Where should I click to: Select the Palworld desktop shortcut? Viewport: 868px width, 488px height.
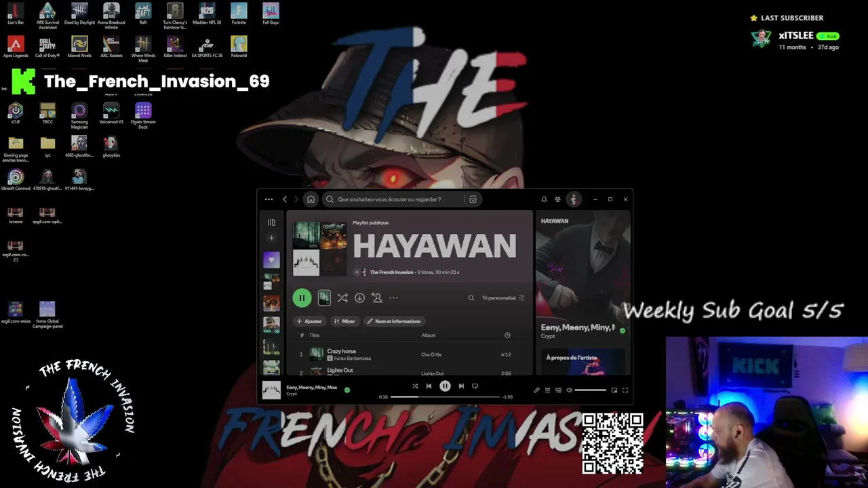click(239, 47)
